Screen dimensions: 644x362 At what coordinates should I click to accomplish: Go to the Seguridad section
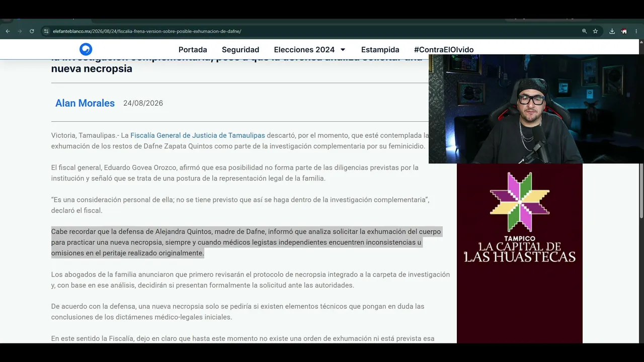point(240,50)
